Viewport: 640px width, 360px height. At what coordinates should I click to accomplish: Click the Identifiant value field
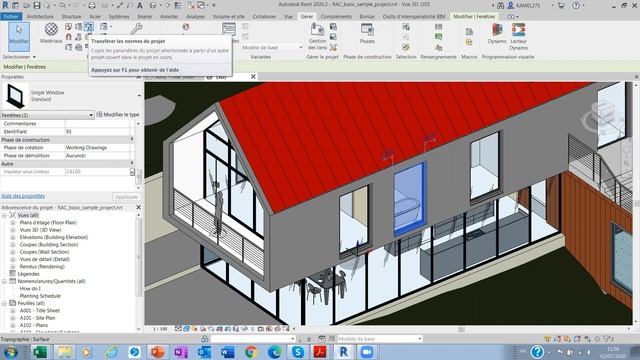pos(97,131)
